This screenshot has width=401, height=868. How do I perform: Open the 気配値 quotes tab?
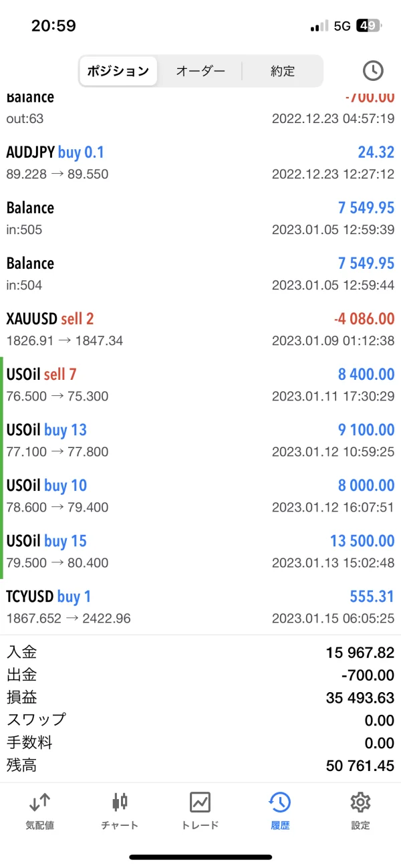click(40, 810)
